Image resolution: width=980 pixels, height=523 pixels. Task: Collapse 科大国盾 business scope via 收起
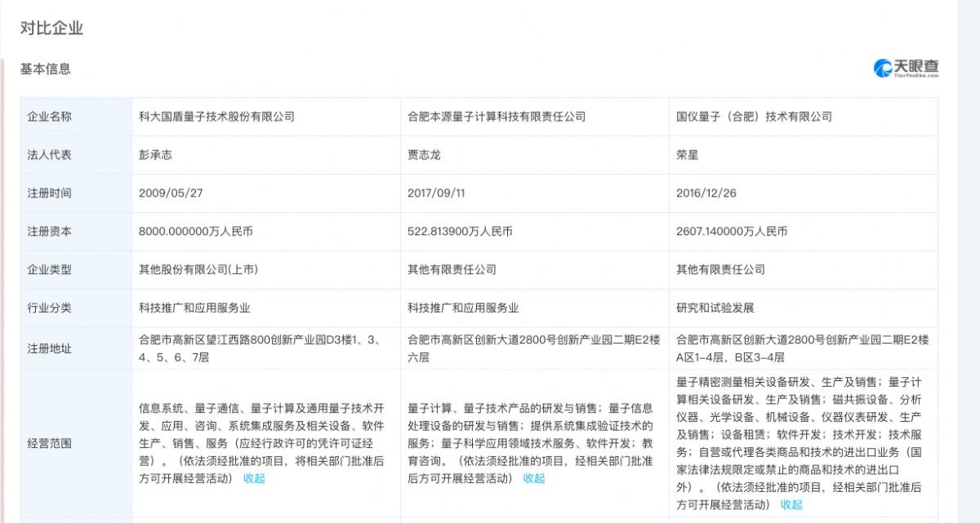click(254, 478)
